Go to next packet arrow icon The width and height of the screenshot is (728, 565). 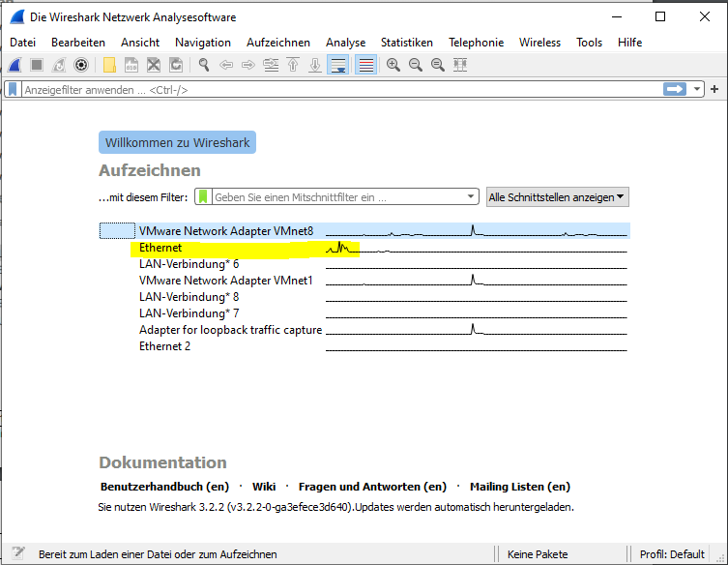coord(248,65)
